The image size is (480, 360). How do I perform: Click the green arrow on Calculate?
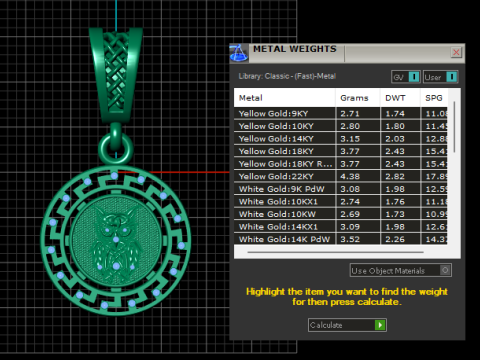380,325
